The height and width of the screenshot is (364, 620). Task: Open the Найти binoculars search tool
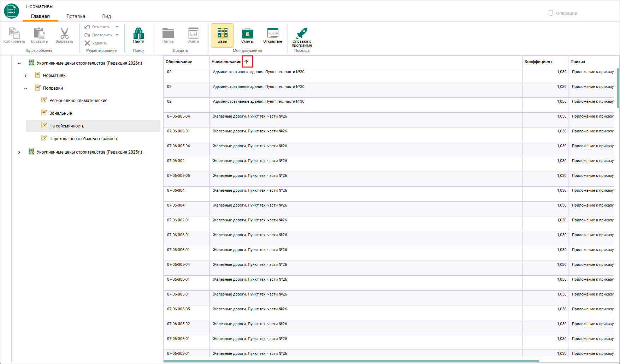pos(138,33)
